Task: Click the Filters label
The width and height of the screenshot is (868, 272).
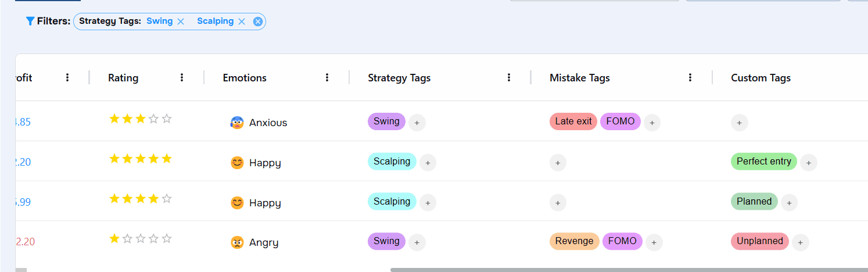Action: (53, 22)
